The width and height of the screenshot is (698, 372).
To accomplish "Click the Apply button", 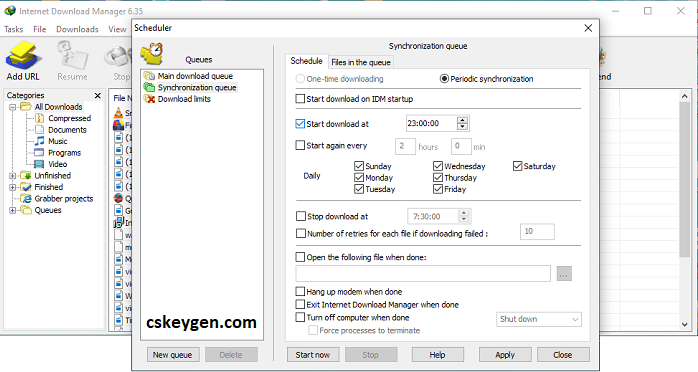I will click(x=505, y=355).
